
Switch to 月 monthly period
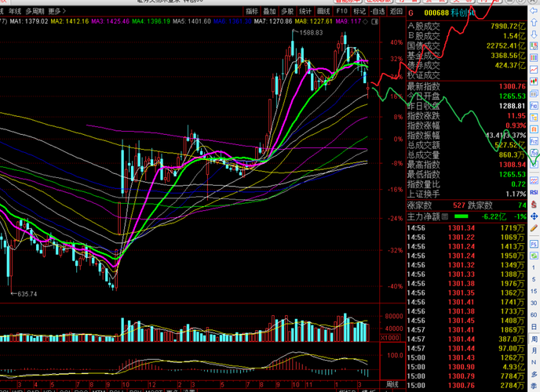point(534,350)
